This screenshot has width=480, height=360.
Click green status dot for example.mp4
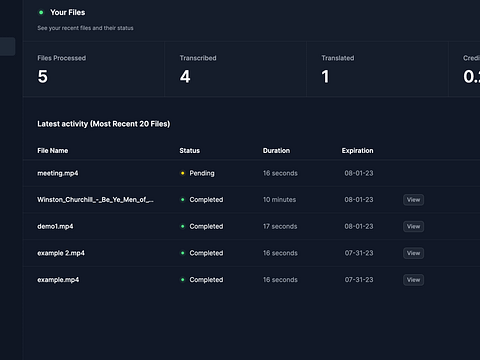(x=182, y=280)
